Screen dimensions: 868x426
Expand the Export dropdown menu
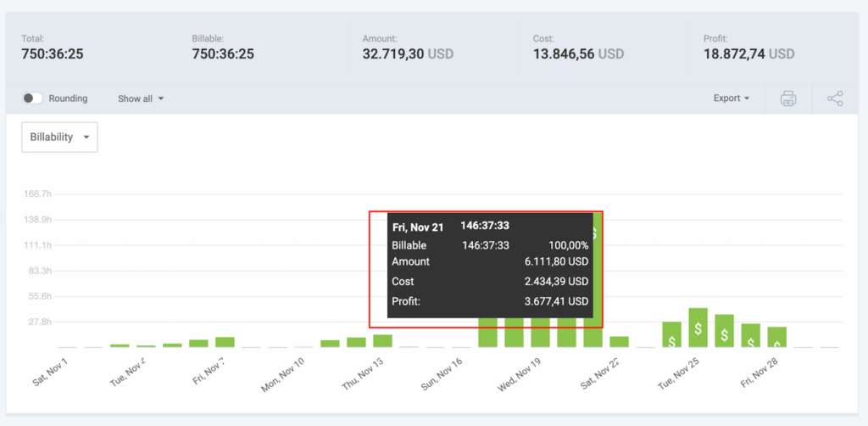tap(732, 98)
